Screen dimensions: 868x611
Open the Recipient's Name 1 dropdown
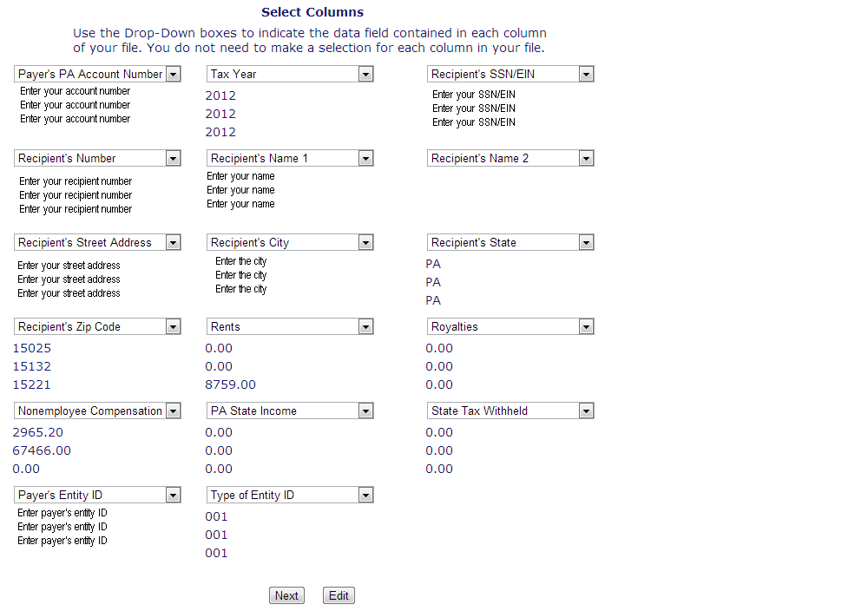coord(365,158)
